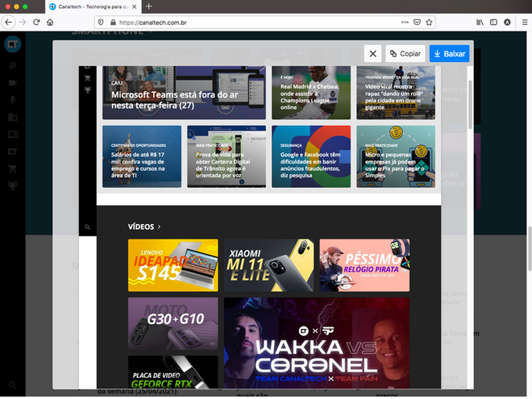Open the Firefox hamburger menu
The image size is (532, 399).
tap(525, 23)
